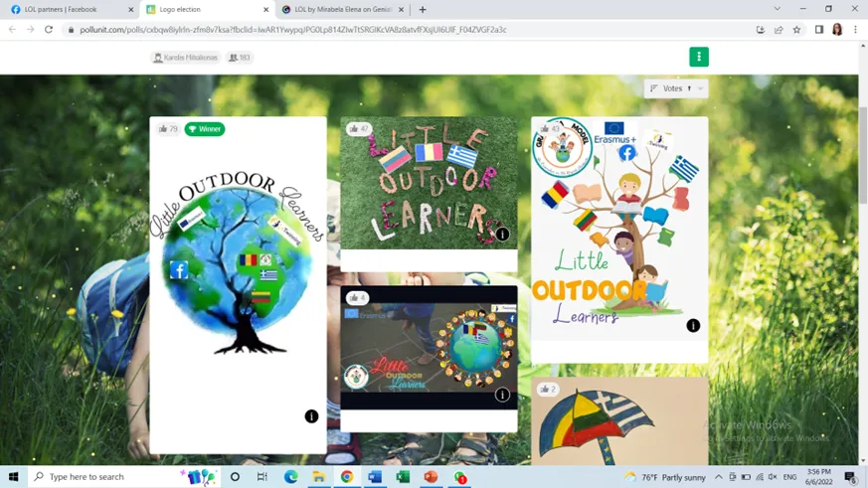Expand the Votes sort dropdown
868x488 pixels.
pyautogui.click(x=676, y=88)
